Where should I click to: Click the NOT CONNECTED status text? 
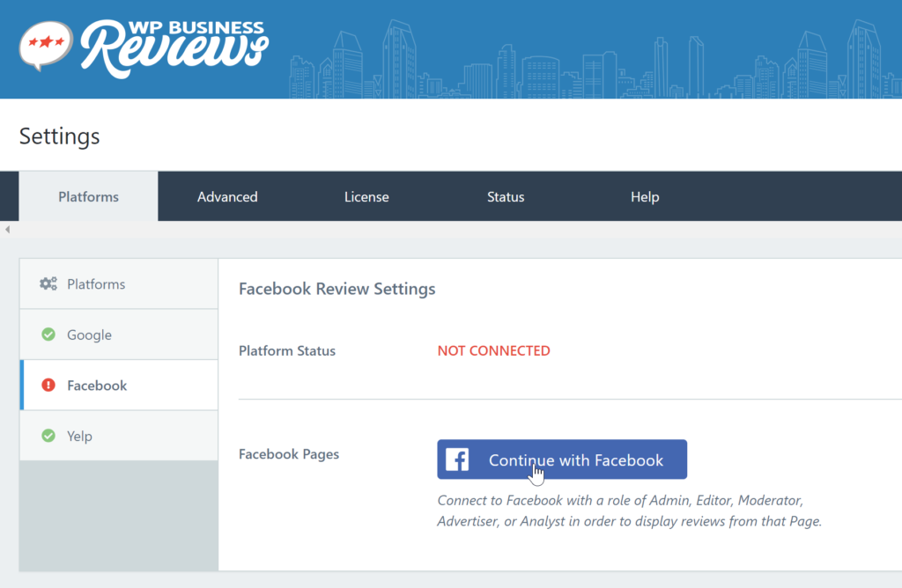(493, 350)
